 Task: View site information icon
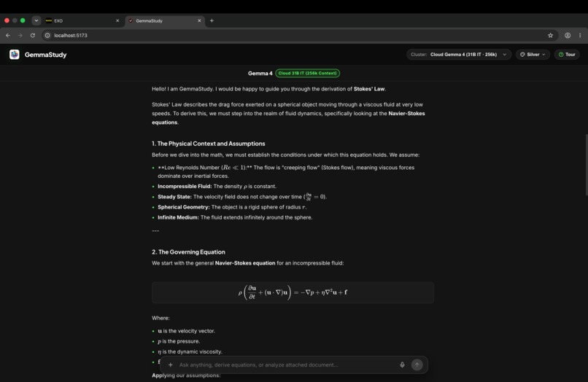[47, 35]
